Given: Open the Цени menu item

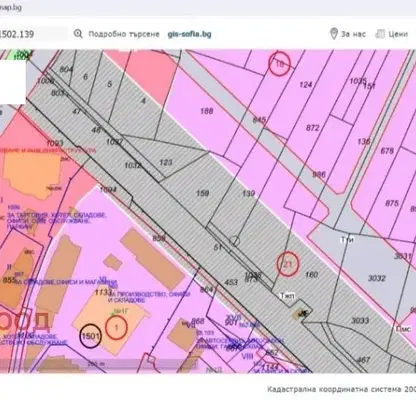Looking at the screenshot, I should tap(398, 34).
